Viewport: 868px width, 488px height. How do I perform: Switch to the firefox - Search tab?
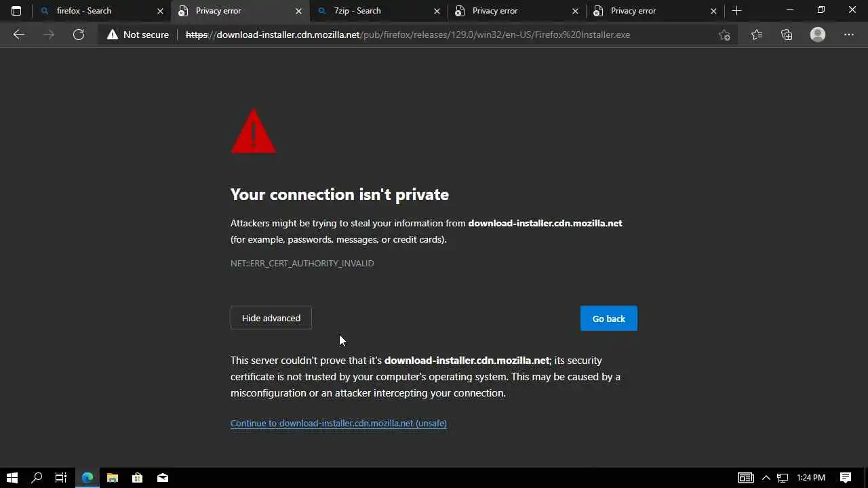coord(102,11)
